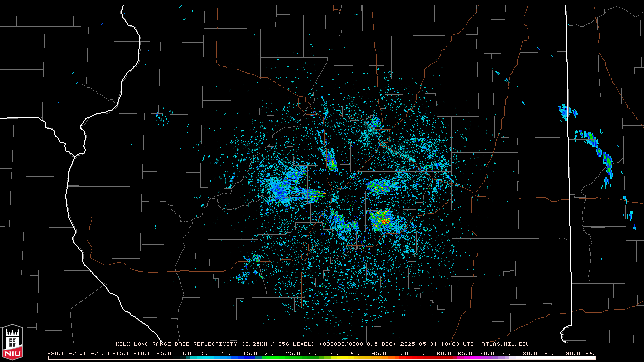Click the '0.0' dBZ scale label

point(186,353)
